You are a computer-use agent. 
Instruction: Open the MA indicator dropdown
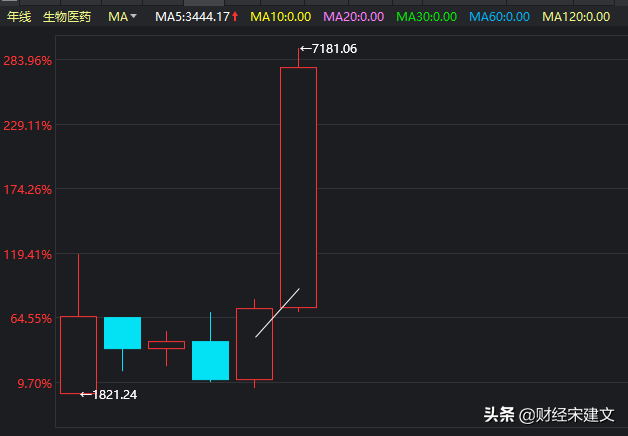tap(122, 17)
